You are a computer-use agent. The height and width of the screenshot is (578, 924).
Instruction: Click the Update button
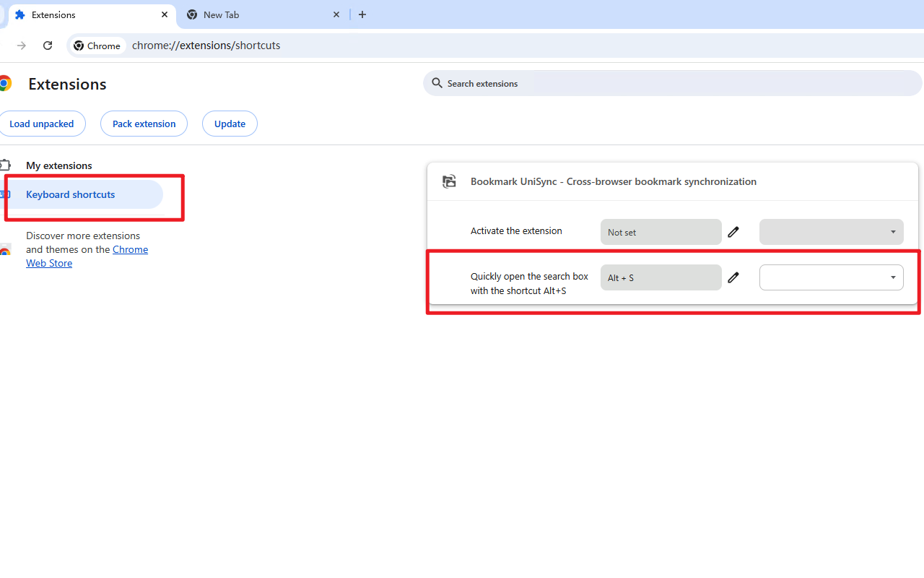click(230, 124)
